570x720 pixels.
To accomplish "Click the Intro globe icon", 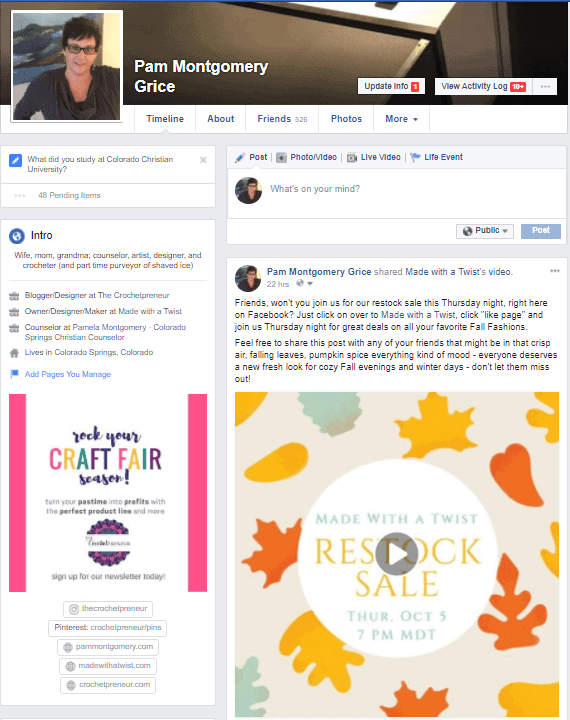I will [x=17, y=236].
